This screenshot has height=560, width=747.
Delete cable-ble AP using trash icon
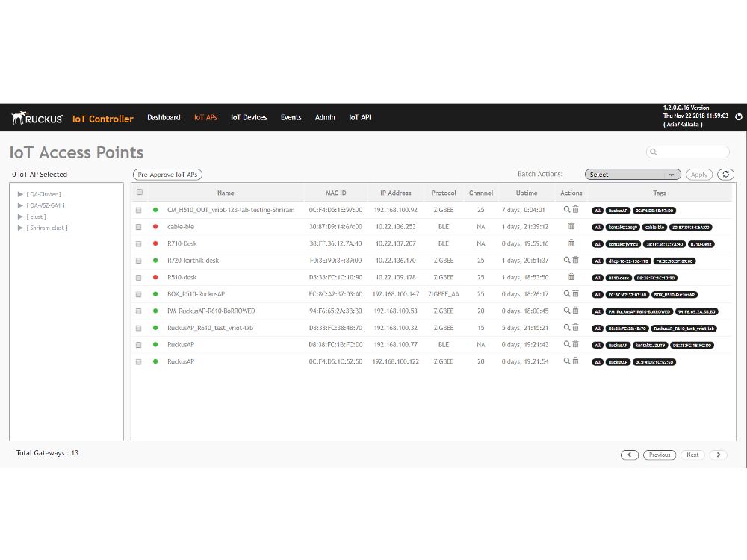(571, 226)
